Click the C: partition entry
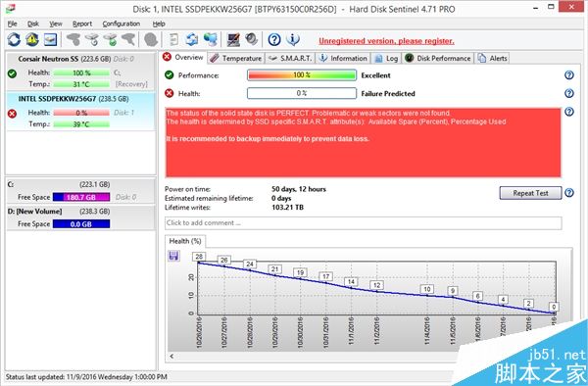 (80, 191)
